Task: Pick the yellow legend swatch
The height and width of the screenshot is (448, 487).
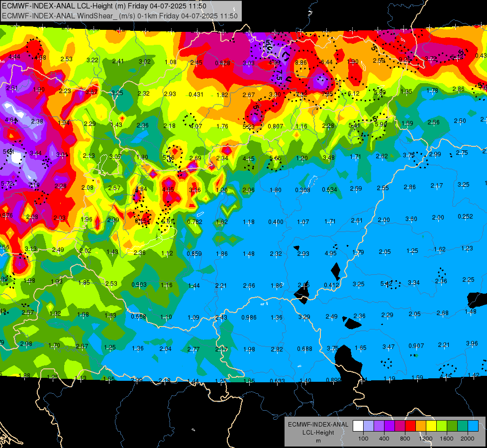Action: [431, 426]
